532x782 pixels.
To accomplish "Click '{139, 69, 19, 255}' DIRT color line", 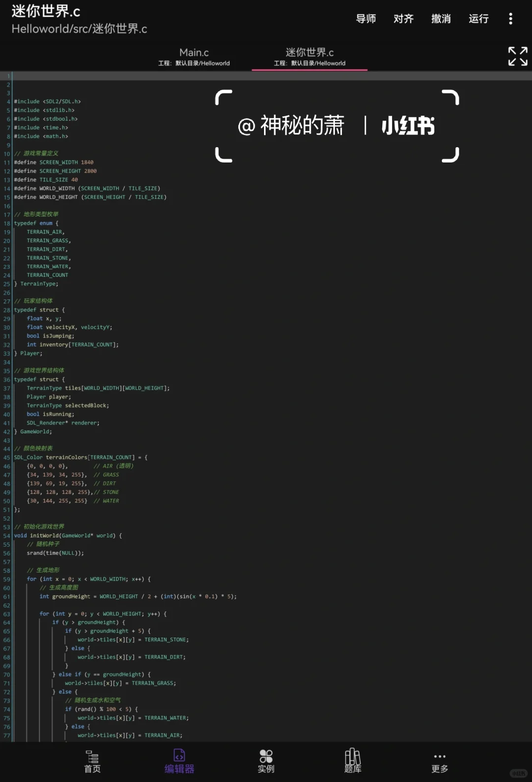I will (71, 484).
